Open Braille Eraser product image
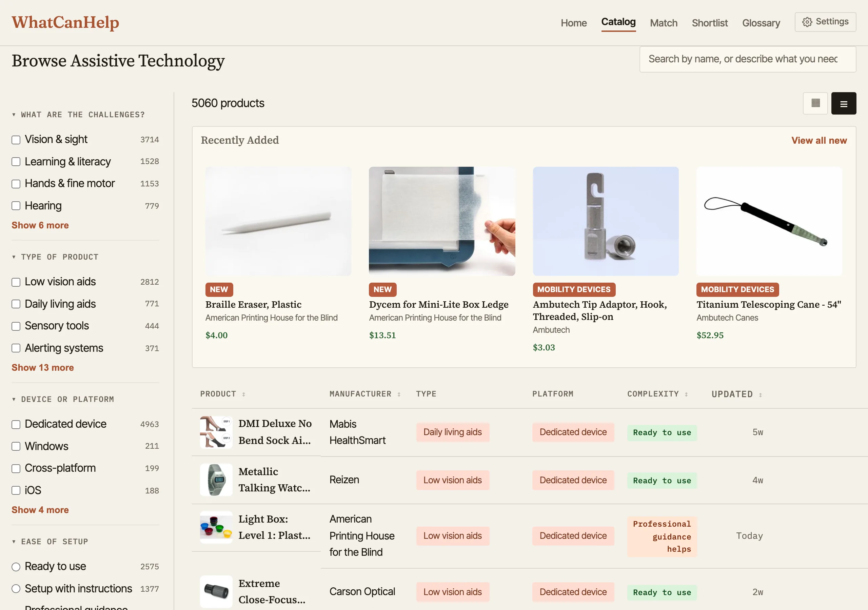This screenshot has width=868, height=610. (278, 221)
